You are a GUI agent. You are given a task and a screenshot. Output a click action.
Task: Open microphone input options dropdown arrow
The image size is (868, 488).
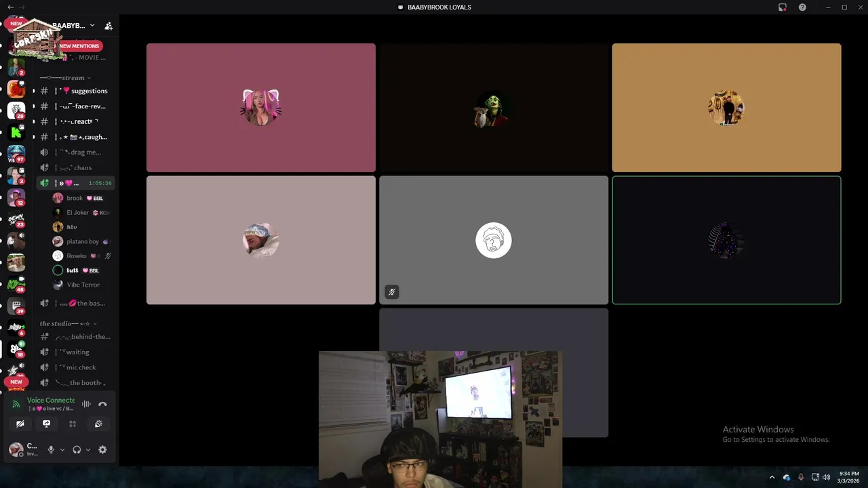click(x=62, y=449)
